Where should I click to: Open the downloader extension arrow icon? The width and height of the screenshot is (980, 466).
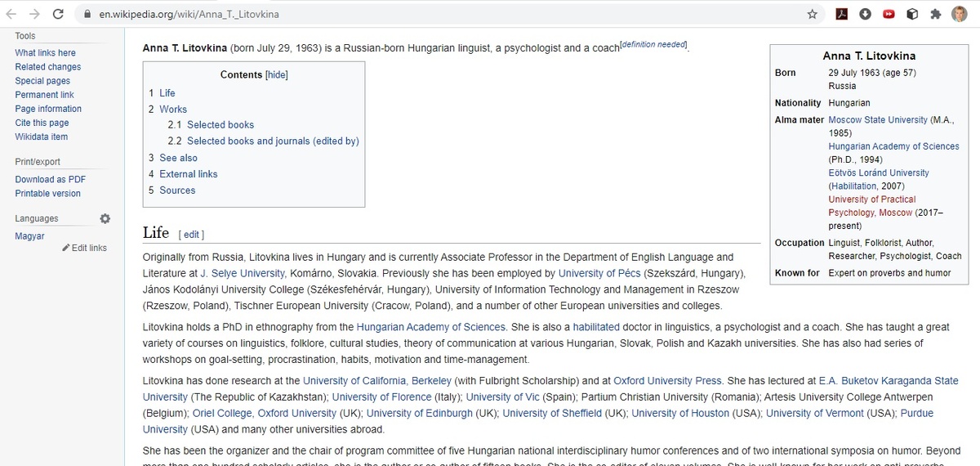click(x=866, y=14)
